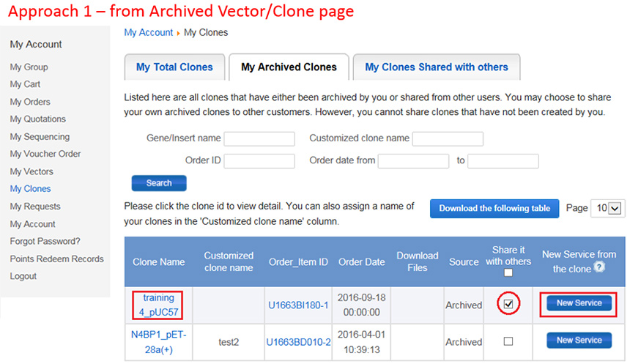630x364 pixels.
Task: Click the Order ID input field
Action: [259, 161]
